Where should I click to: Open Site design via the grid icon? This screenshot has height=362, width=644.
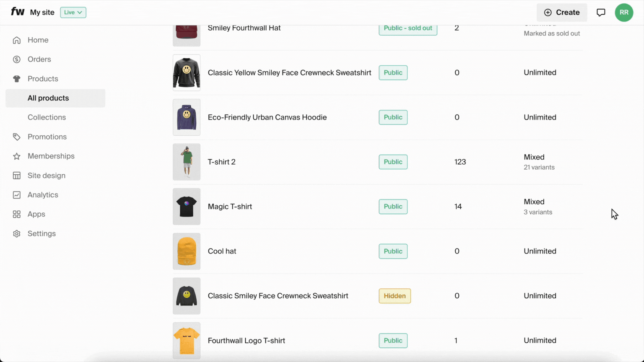tap(16, 175)
